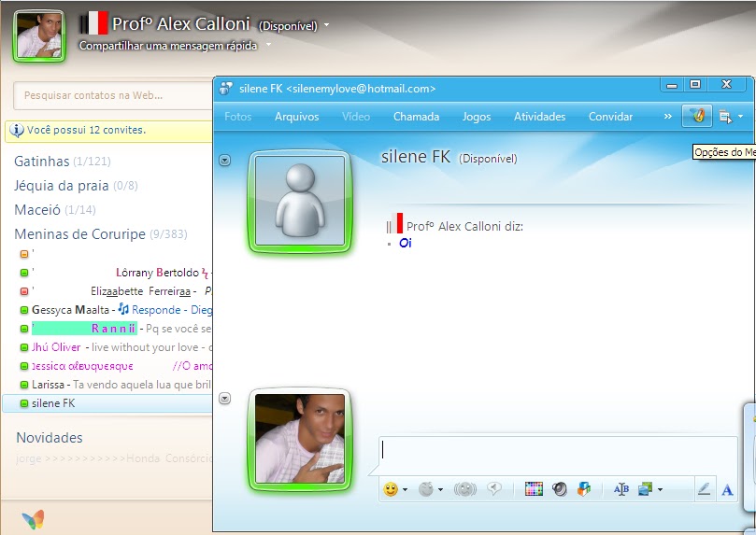The image size is (756, 535).
Task: Expand the Maceió contact group
Action: point(55,210)
